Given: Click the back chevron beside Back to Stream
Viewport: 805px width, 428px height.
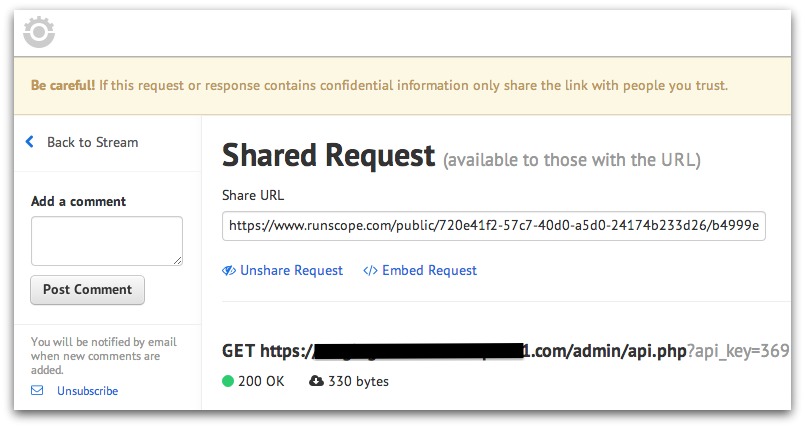Looking at the screenshot, I should click(x=30, y=142).
